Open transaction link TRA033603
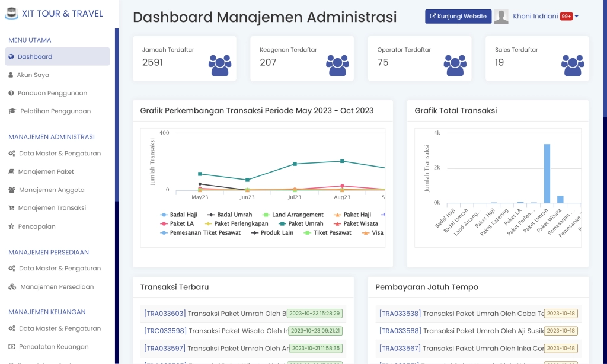This screenshot has height=364, width=607. click(x=165, y=314)
